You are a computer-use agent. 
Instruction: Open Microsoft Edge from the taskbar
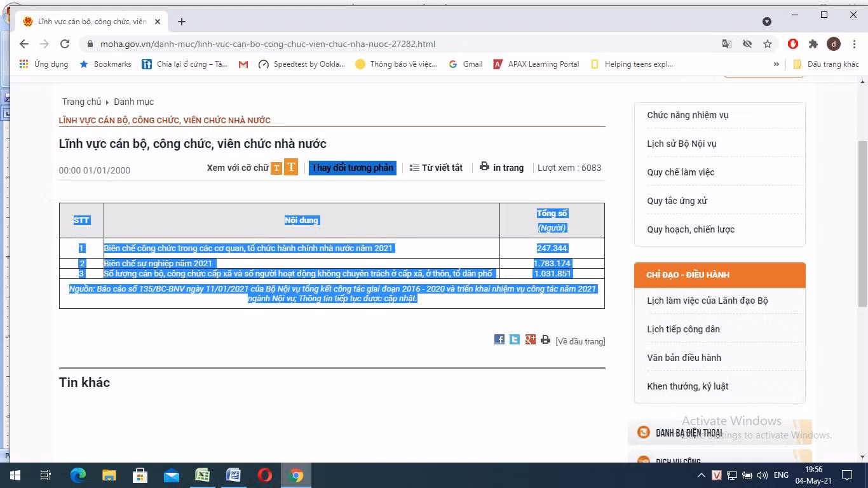(78, 475)
